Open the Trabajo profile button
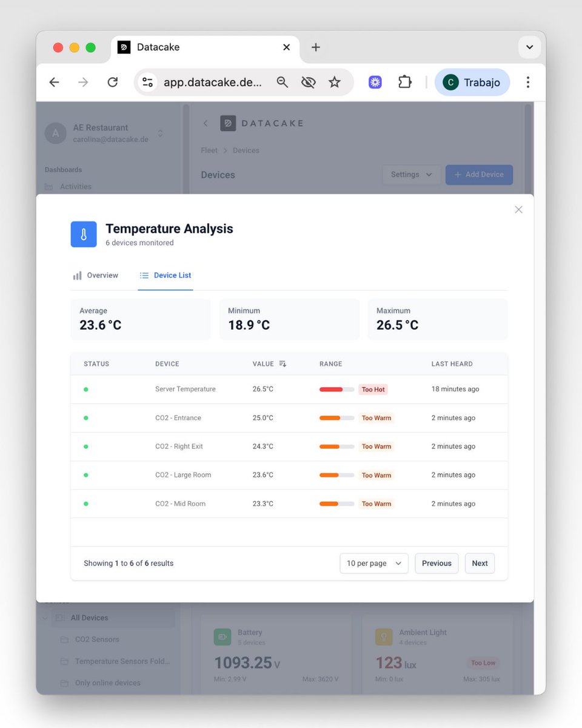Viewport: 582px width, 728px height. 472,83
